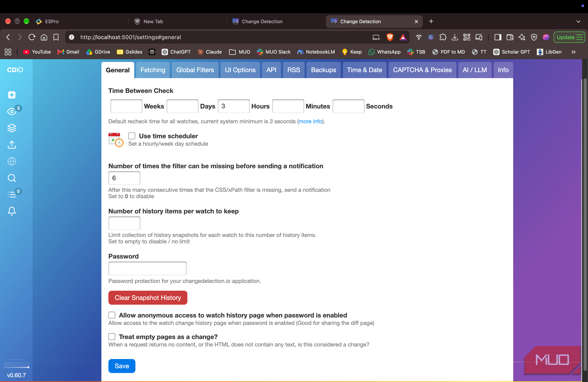Click the Password input field
This screenshot has height=382, width=588.
tap(147, 268)
